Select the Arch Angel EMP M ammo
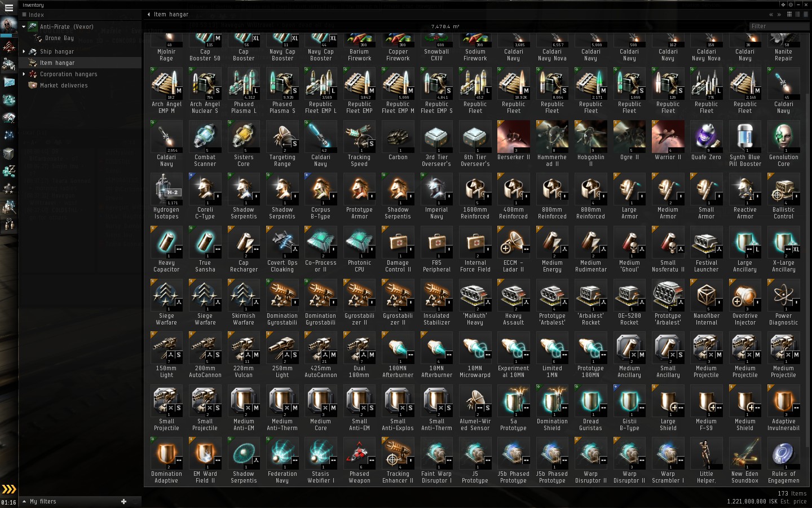Viewport: 812px width, 508px height. pos(166,84)
